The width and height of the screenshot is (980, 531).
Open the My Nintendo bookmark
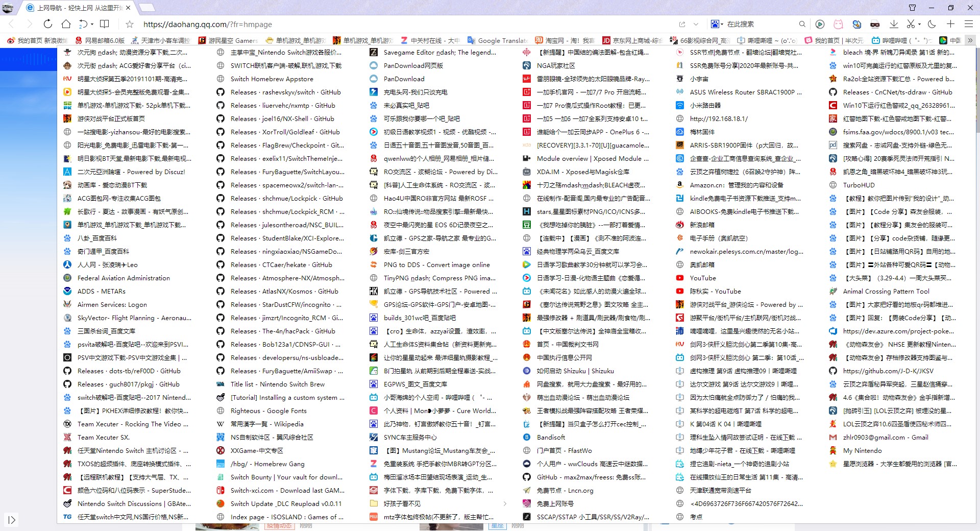pyautogui.click(x=855, y=450)
